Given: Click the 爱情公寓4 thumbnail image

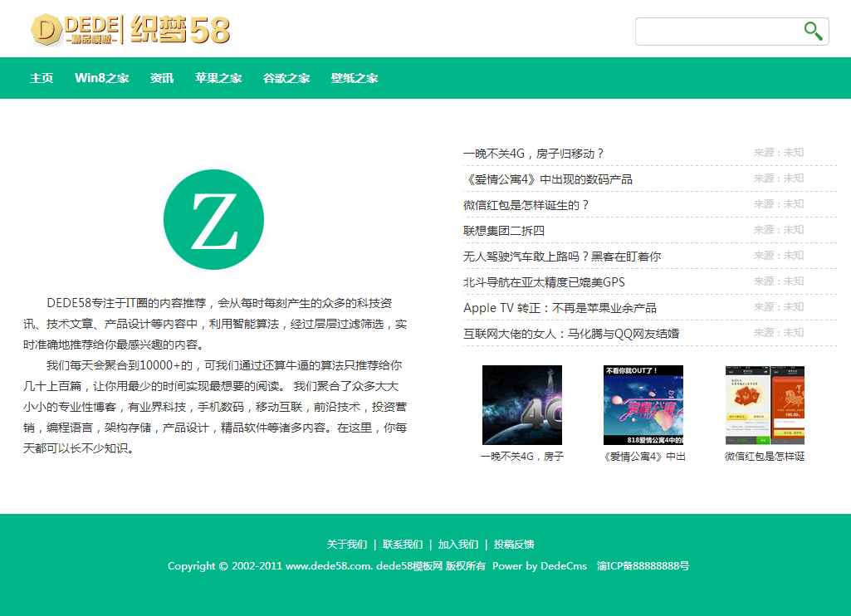Looking at the screenshot, I should pyautogui.click(x=642, y=404).
